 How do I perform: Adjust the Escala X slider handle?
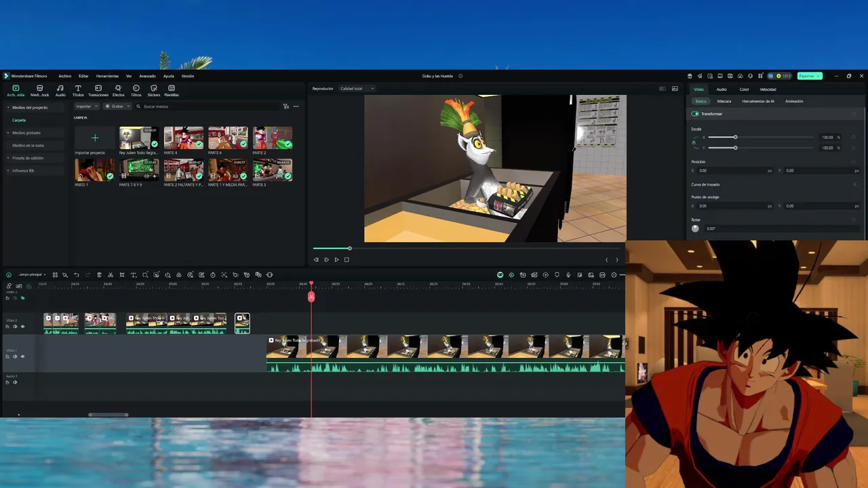[735, 138]
